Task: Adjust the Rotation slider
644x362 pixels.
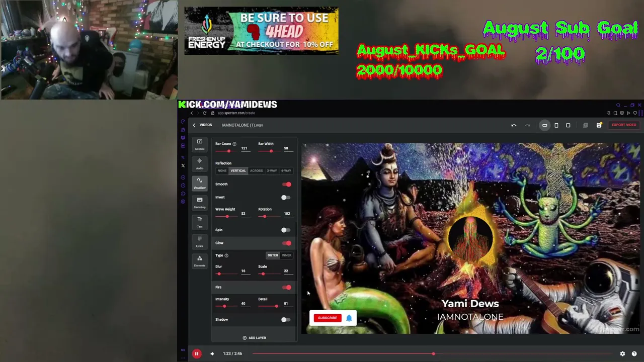Action: 270,217
